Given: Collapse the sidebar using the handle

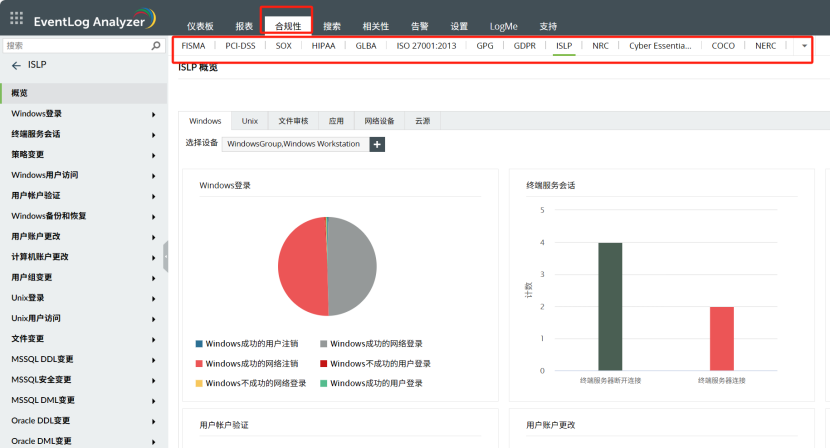Looking at the screenshot, I should pyautogui.click(x=165, y=257).
